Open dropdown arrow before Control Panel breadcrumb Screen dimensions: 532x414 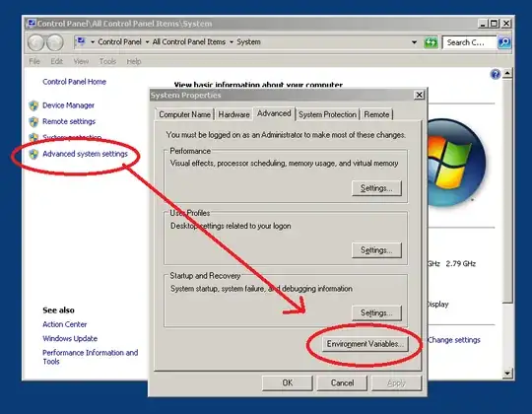(93, 42)
